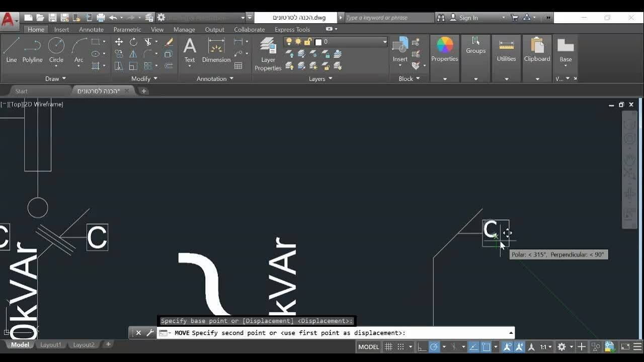
Task: Click the Groups panel icon
Action: coord(475,45)
